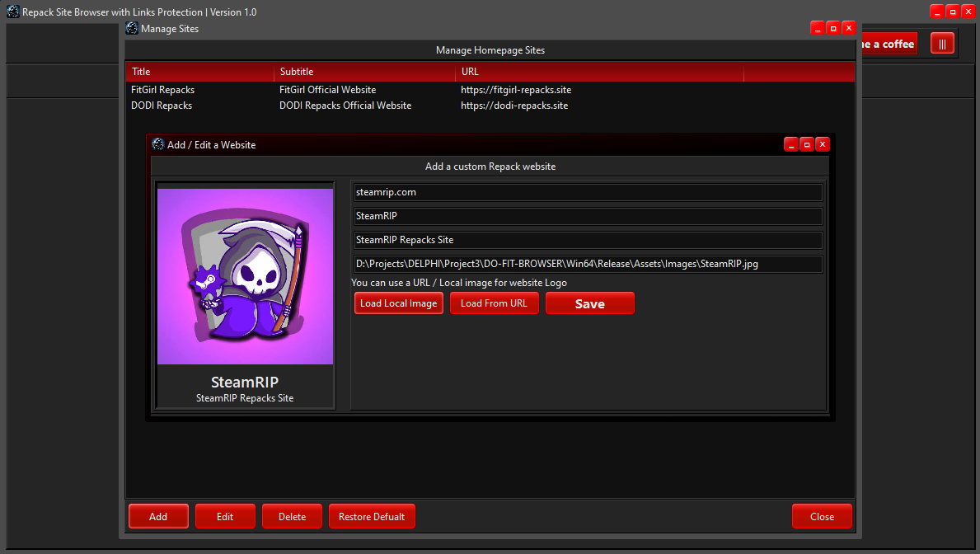Viewport: 980px width, 554px height.
Task: Maximize the Manage Sites window
Action: [x=833, y=28]
